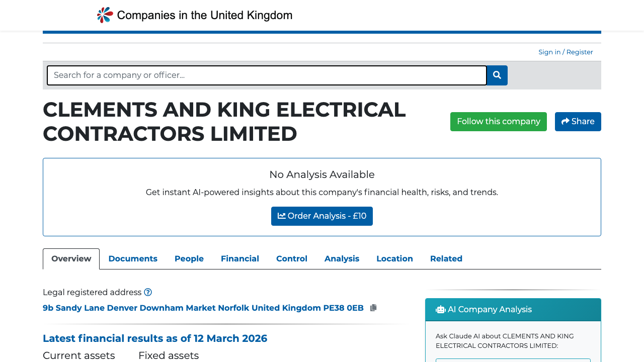Select the Documents tab
644x362 pixels.
click(x=133, y=258)
